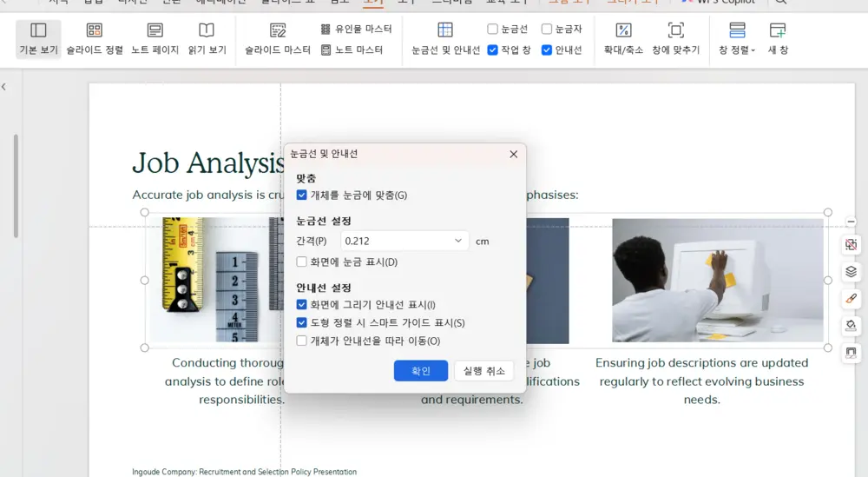Open the Zoom dialog (확대/축소)

point(623,39)
